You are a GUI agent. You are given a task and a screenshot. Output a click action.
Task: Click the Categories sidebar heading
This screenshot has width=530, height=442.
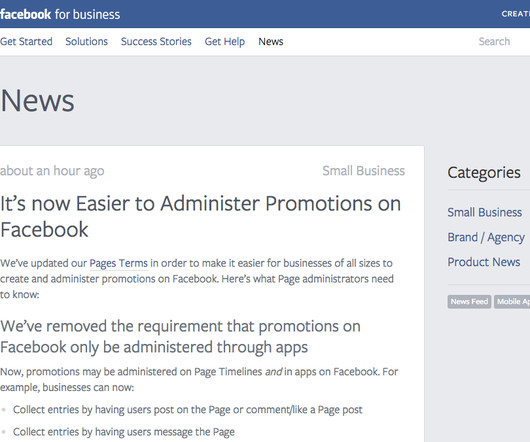484,173
